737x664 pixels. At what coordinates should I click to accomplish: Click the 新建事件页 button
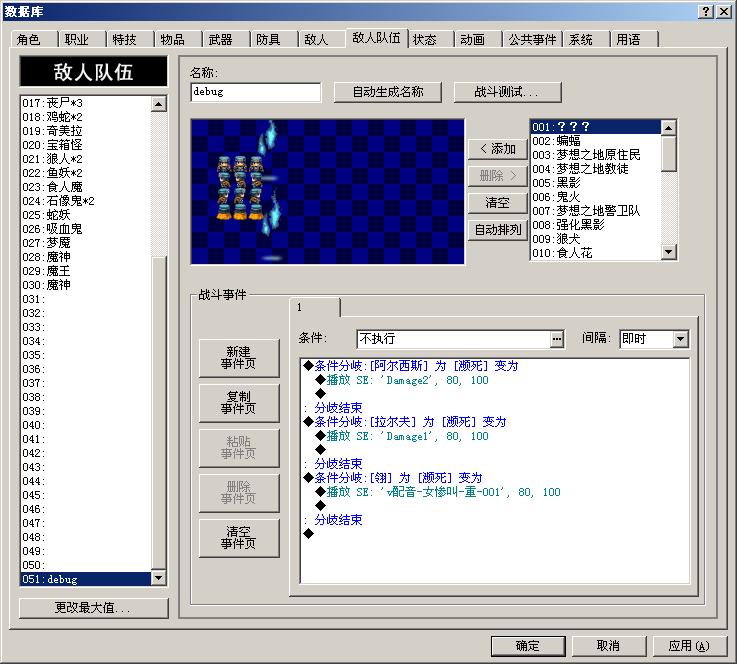[x=239, y=358]
